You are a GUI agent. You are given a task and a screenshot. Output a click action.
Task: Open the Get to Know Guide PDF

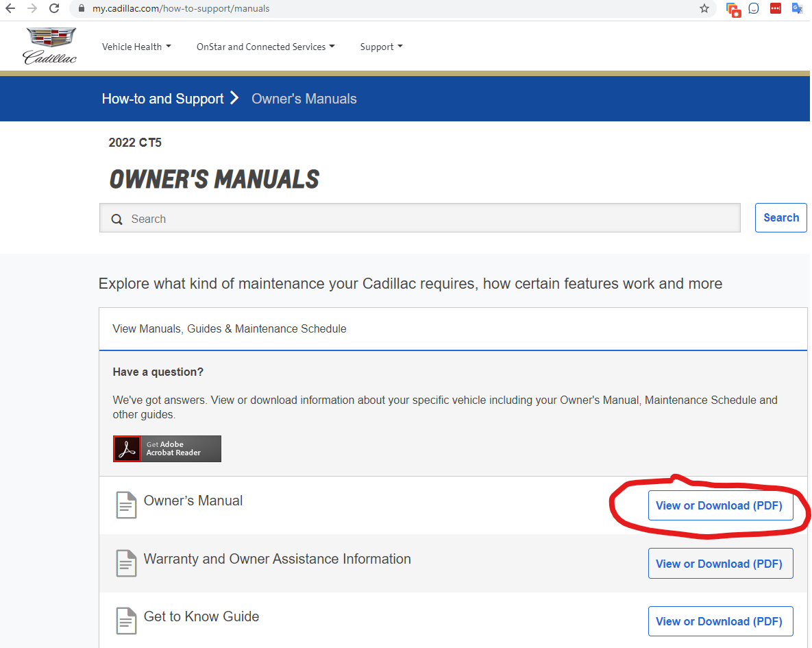pos(719,621)
